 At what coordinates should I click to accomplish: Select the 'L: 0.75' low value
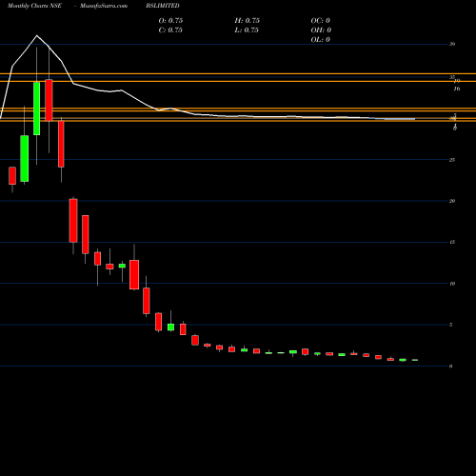point(247,30)
